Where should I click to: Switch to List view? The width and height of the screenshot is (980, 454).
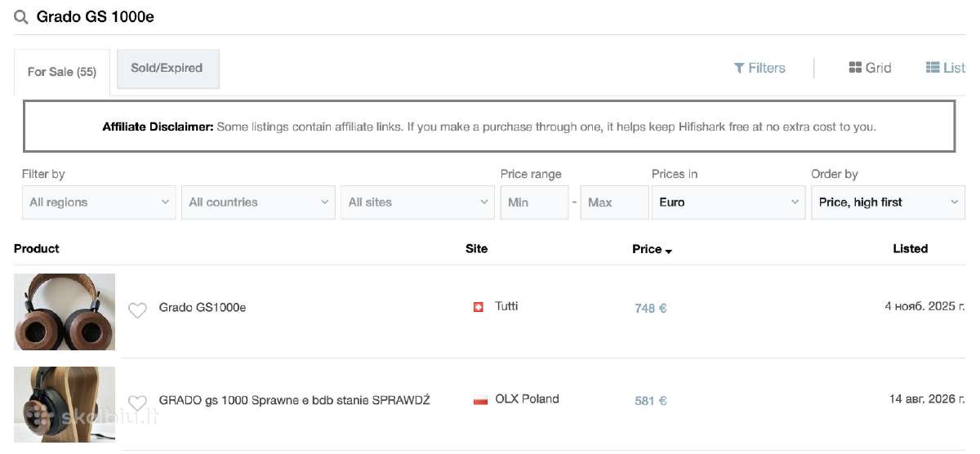tap(945, 68)
